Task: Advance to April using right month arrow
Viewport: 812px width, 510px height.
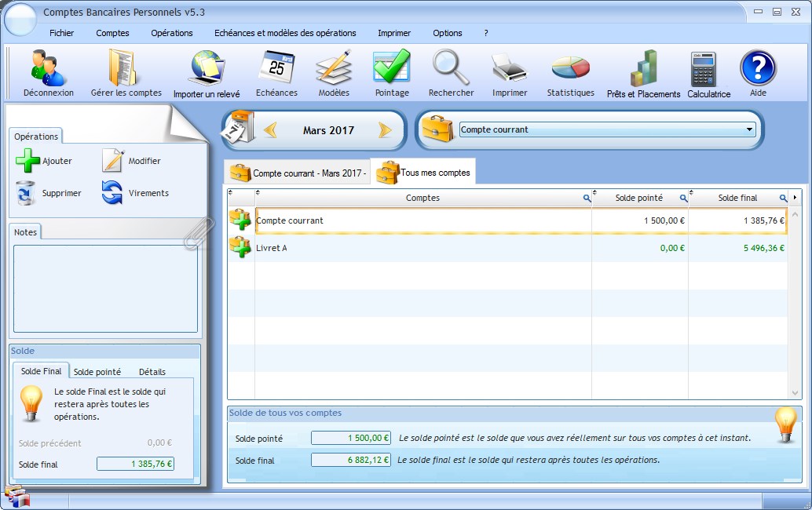Action: [x=384, y=130]
